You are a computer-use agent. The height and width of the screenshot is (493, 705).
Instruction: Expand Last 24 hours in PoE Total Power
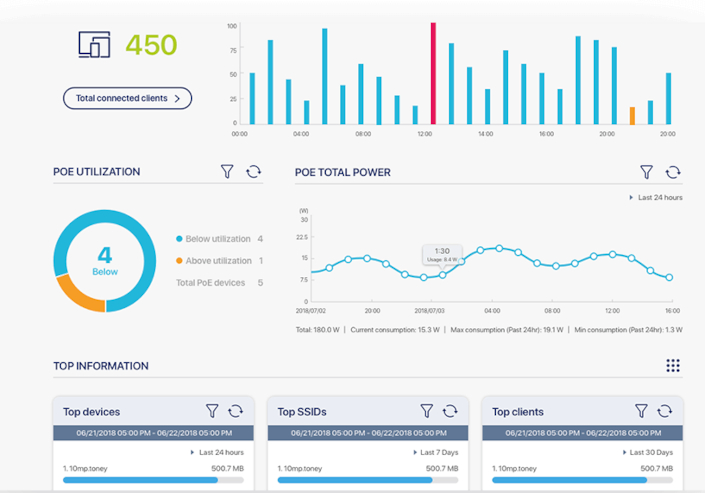[x=660, y=198]
